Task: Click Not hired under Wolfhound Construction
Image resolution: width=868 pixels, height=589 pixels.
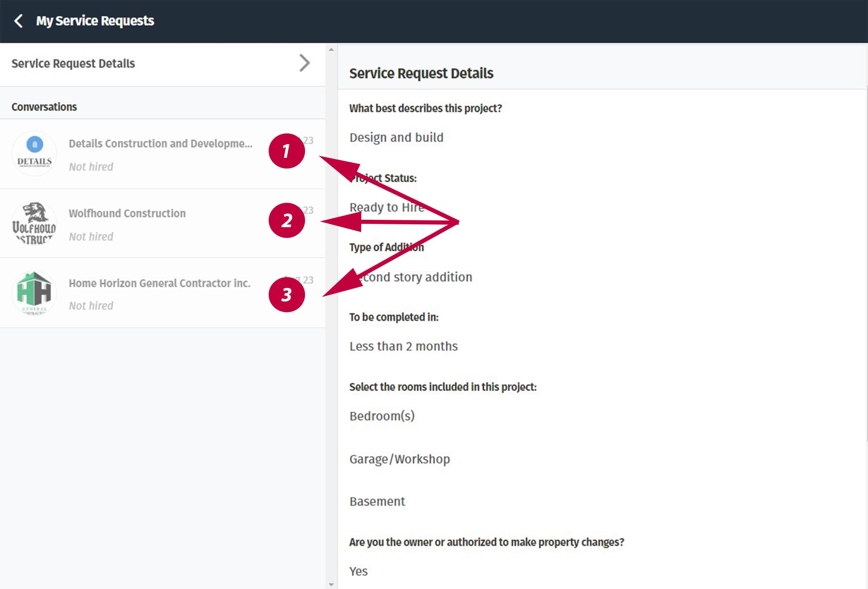Action: 91,237
